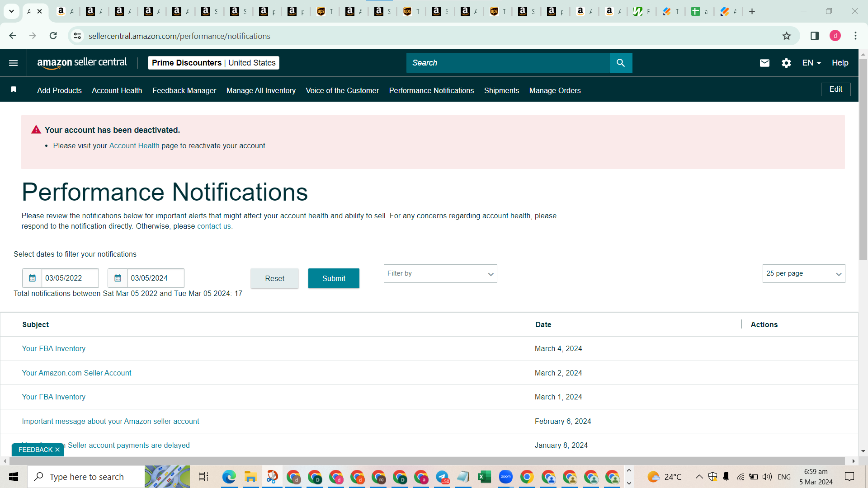Bookmark this page with the star icon
Image resolution: width=868 pixels, height=488 pixels.
tap(787, 36)
